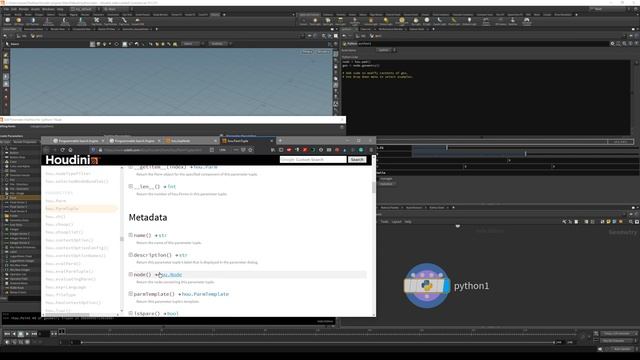Collapse the __len__() method entry
Image resolution: width=640 pixels, height=360 pixels.
(x=131, y=186)
